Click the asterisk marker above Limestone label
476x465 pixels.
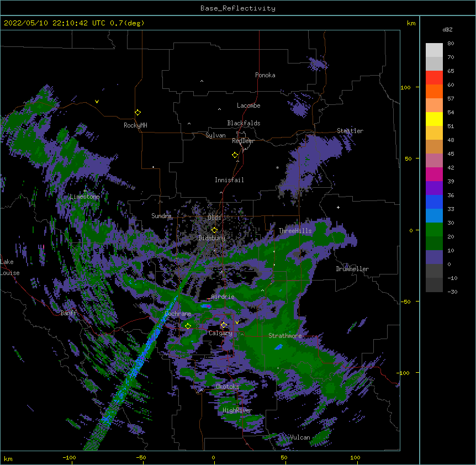click(x=85, y=191)
